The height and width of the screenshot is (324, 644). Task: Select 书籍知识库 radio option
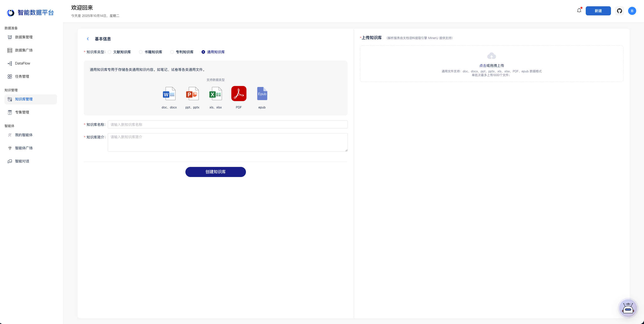(x=141, y=52)
